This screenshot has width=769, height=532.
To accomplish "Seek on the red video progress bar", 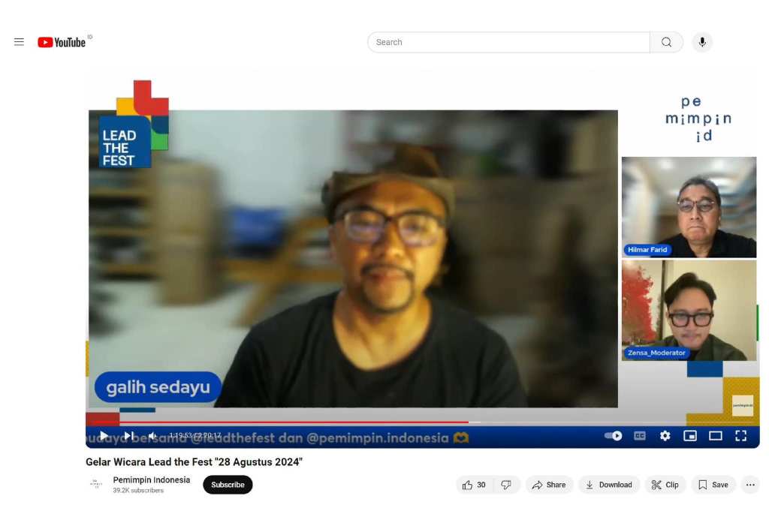I will pos(300,422).
